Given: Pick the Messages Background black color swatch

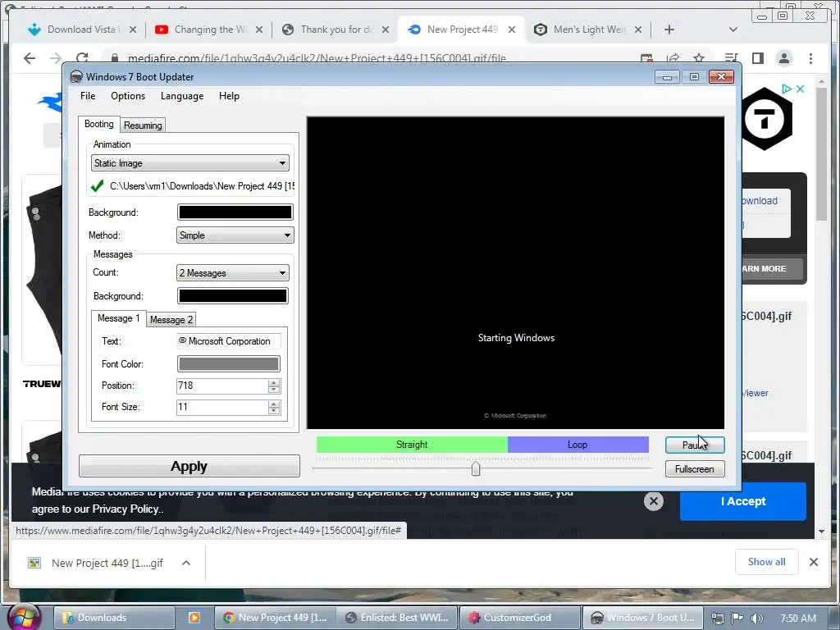Looking at the screenshot, I should coord(232,295).
